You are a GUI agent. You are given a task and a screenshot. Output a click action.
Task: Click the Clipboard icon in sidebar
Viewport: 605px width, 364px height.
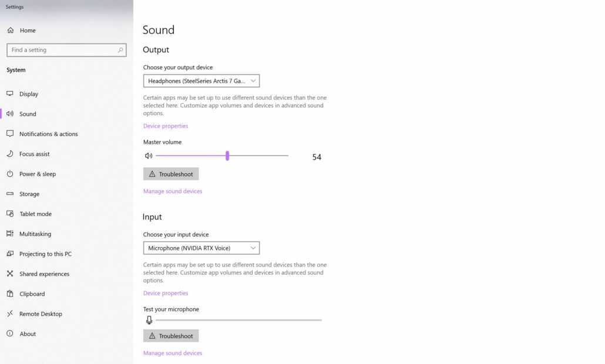pyautogui.click(x=10, y=294)
